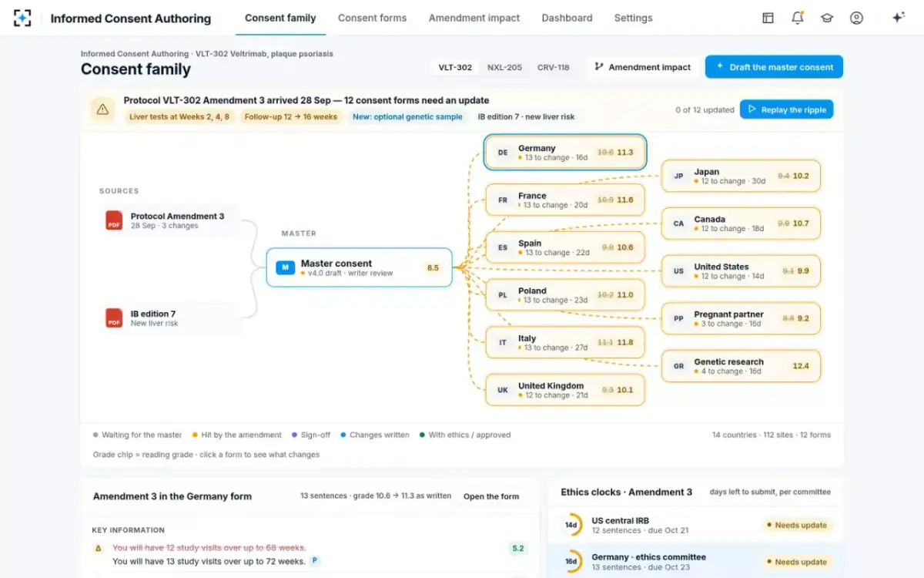Image resolution: width=924 pixels, height=578 pixels.
Task: Click the Sign-off legend item
Action: [x=311, y=435]
